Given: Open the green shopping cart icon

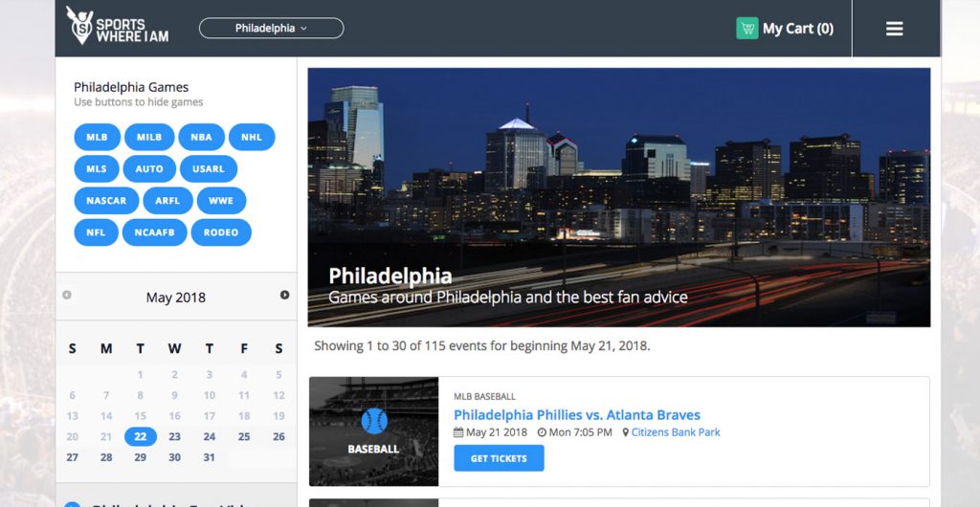Looking at the screenshot, I should coord(746,28).
